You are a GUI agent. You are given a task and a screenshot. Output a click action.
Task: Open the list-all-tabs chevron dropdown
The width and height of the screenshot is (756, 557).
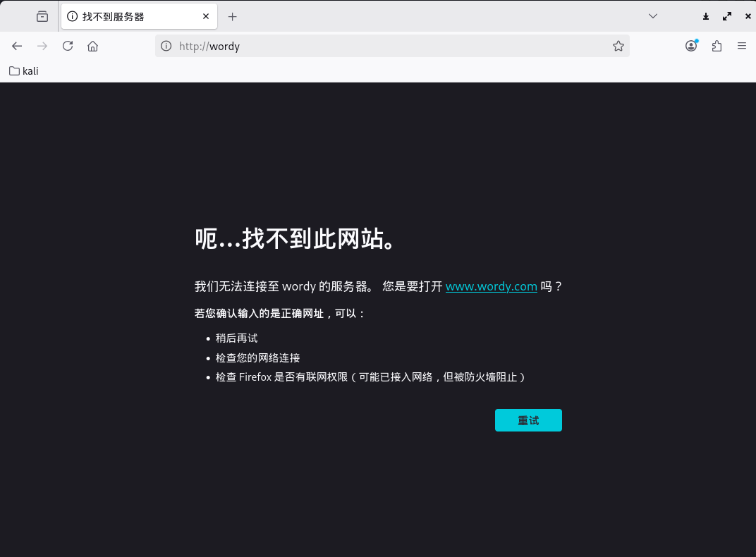[x=653, y=16]
